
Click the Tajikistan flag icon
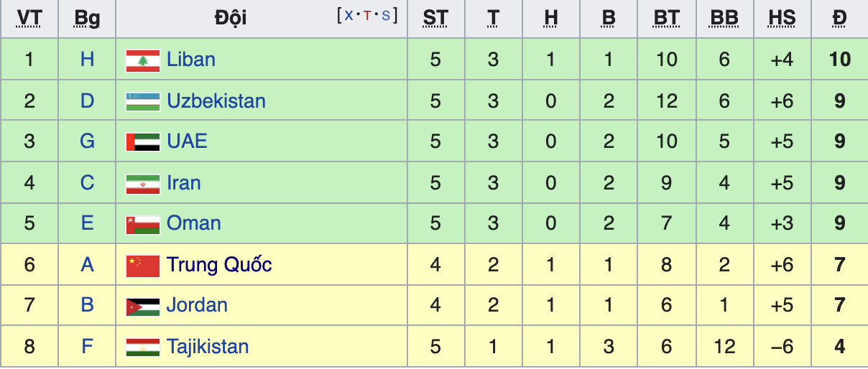click(142, 347)
